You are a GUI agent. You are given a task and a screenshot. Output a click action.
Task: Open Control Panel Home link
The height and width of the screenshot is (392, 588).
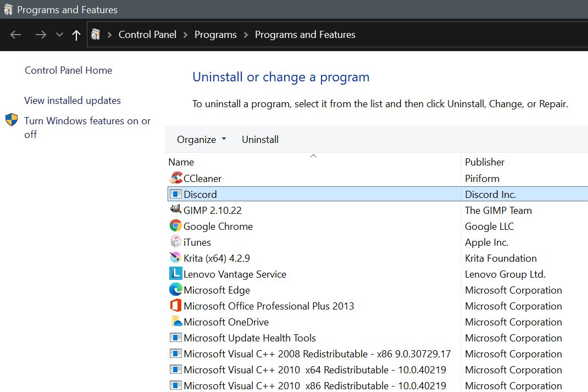click(x=68, y=70)
